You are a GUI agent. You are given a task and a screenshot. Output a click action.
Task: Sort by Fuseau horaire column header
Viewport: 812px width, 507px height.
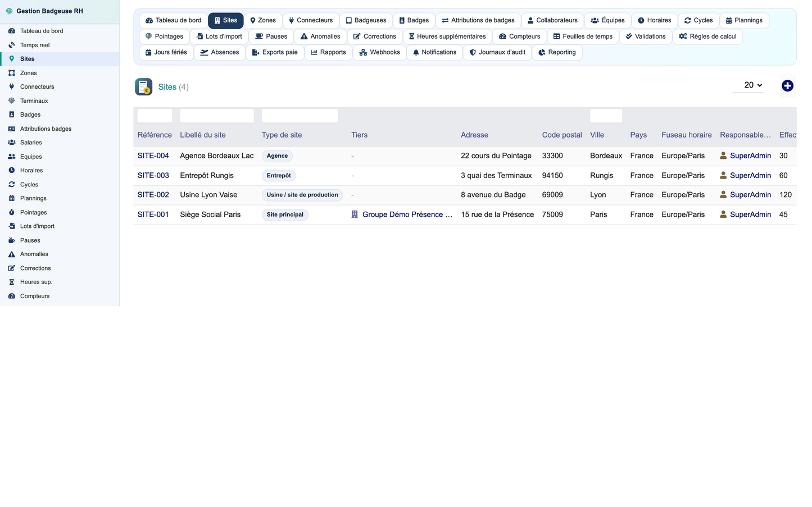tap(686, 135)
